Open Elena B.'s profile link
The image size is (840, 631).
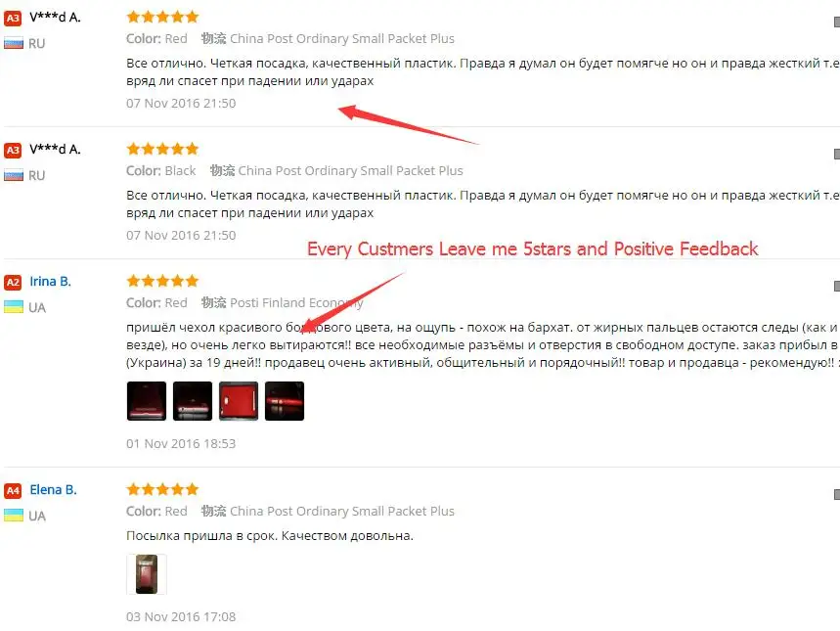53,490
